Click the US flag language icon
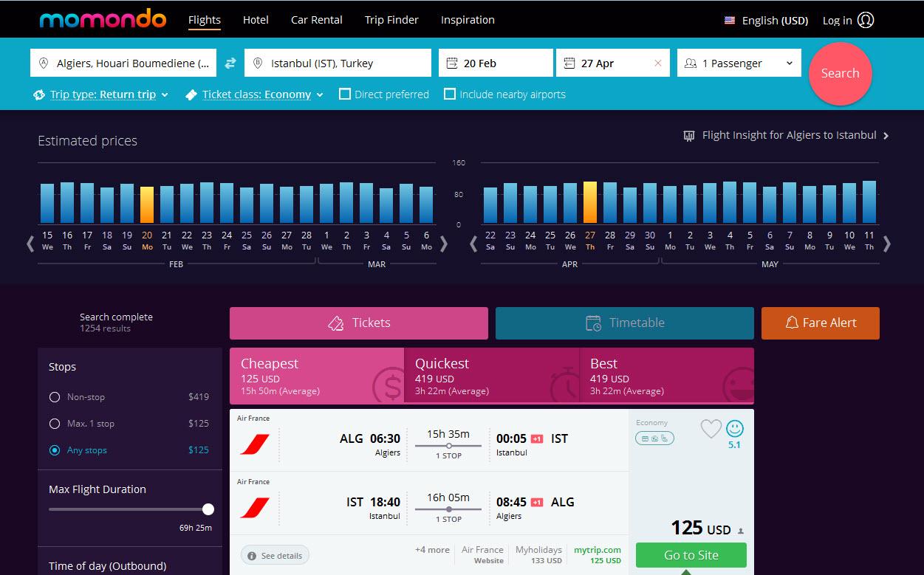The height and width of the screenshot is (575, 924). point(730,21)
